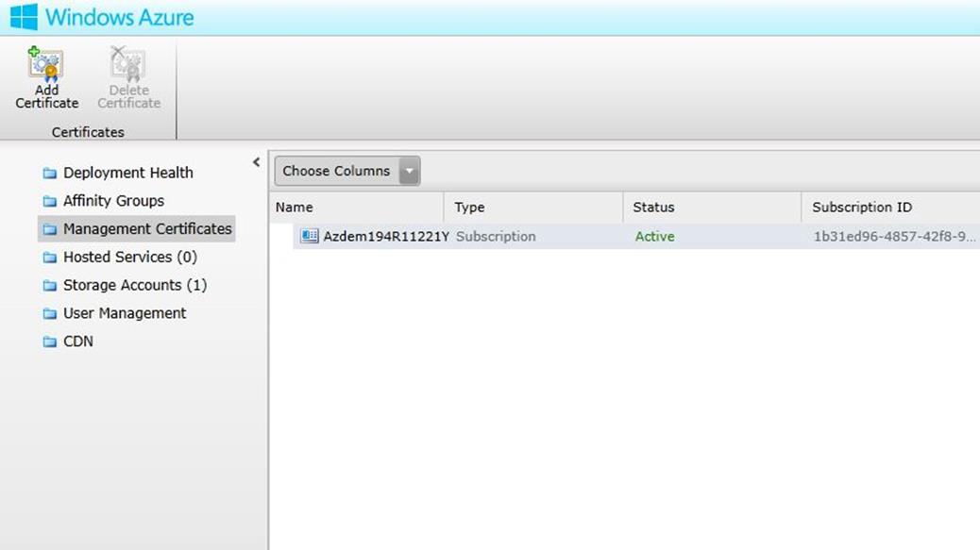The width and height of the screenshot is (980, 550).
Task: Click the Delete Certificate icon
Action: coord(127,64)
